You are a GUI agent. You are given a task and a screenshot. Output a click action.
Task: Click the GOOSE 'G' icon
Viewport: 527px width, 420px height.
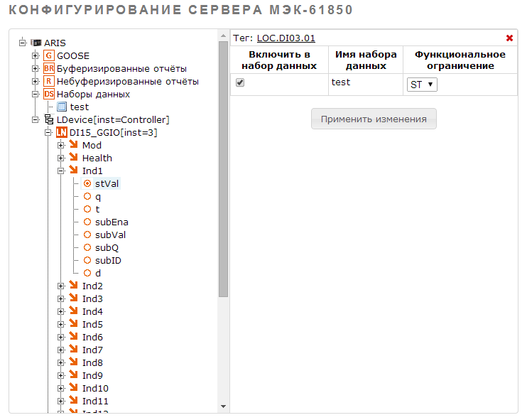49,56
